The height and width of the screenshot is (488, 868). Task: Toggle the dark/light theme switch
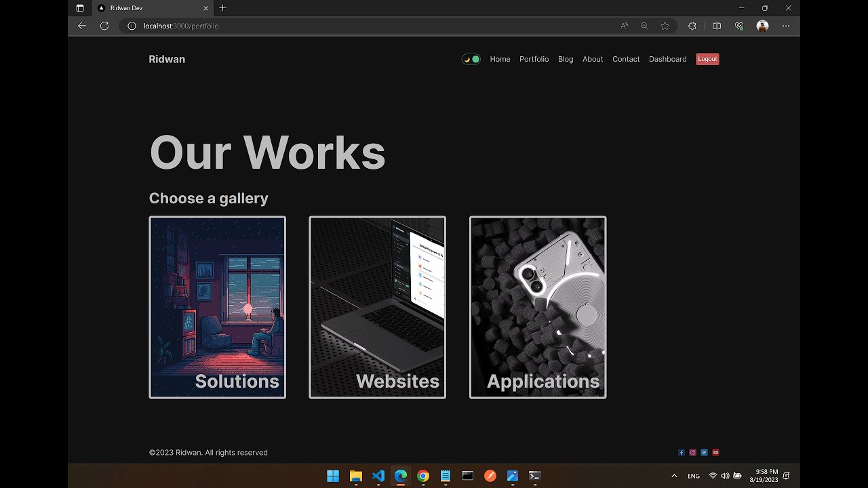tap(471, 59)
